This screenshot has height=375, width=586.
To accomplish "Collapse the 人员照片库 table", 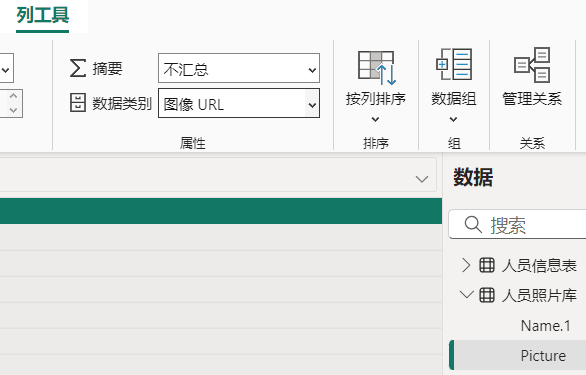I will (x=466, y=295).
